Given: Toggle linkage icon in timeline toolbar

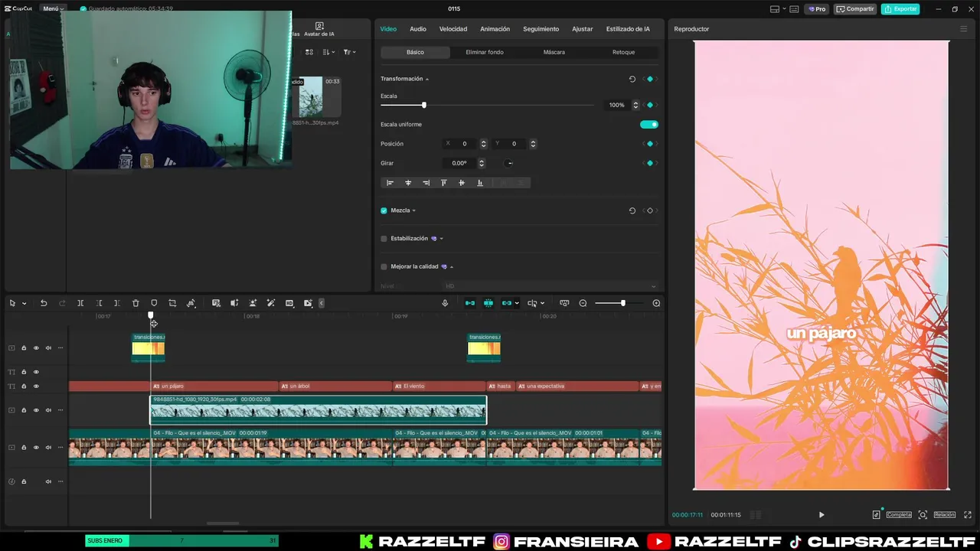Looking at the screenshot, I should [507, 303].
